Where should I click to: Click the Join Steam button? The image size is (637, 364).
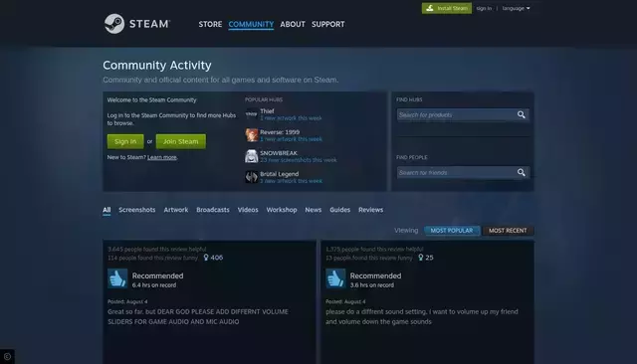click(181, 141)
